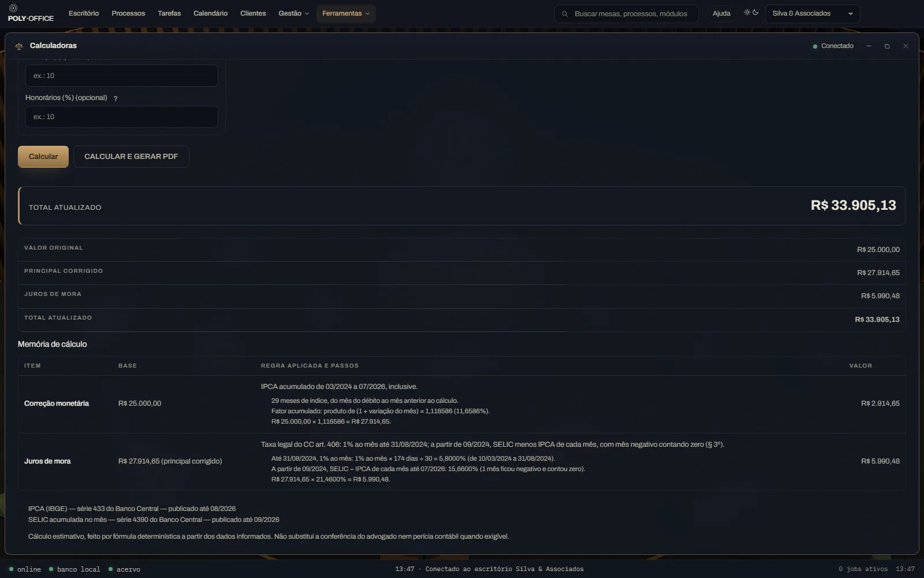The width and height of the screenshot is (924, 578).
Task: Open the Silva & Associados office dropdown
Action: pos(813,14)
